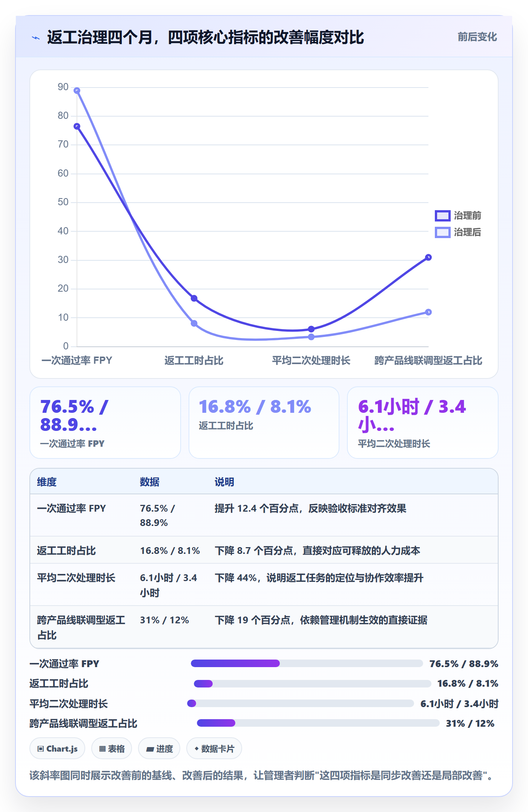This screenshot has width=528, height=812.
Task: Click the chart axis label 跨产品线联调型返工占比
Action: pyautogui.click(x=428, y=360)
